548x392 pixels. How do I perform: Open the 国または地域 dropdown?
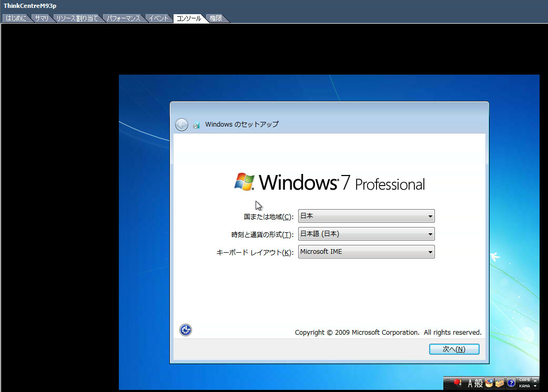[x=366, y=216]
